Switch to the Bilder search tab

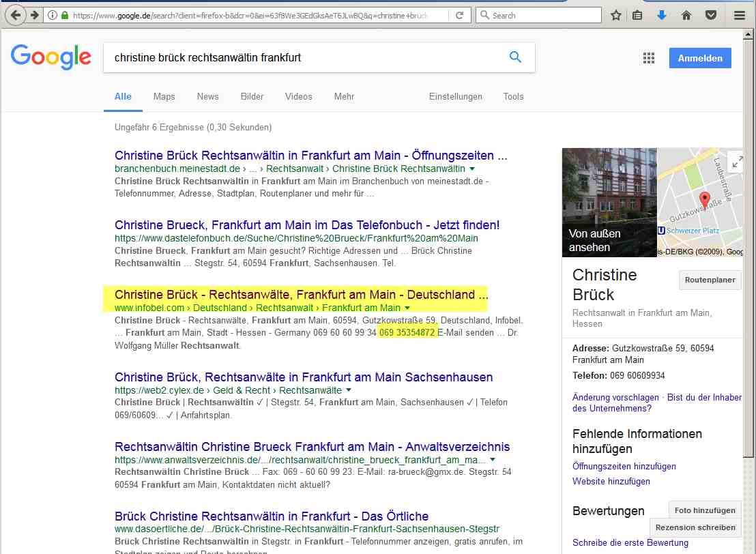point(252,96)
